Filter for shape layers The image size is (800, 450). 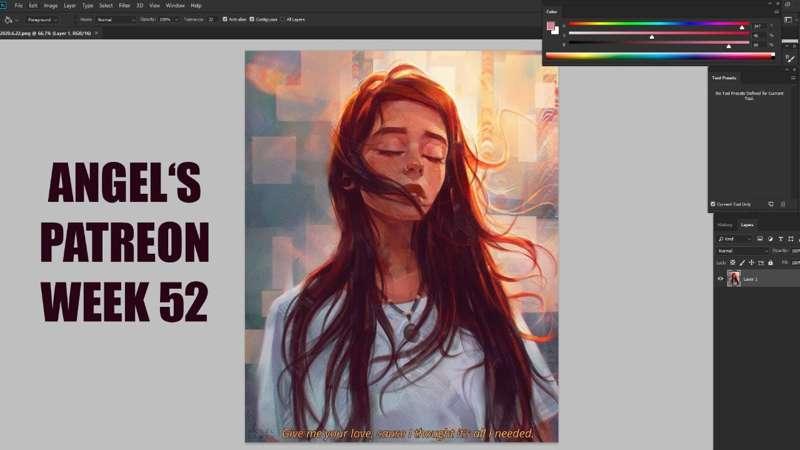(x=791, y=239)
